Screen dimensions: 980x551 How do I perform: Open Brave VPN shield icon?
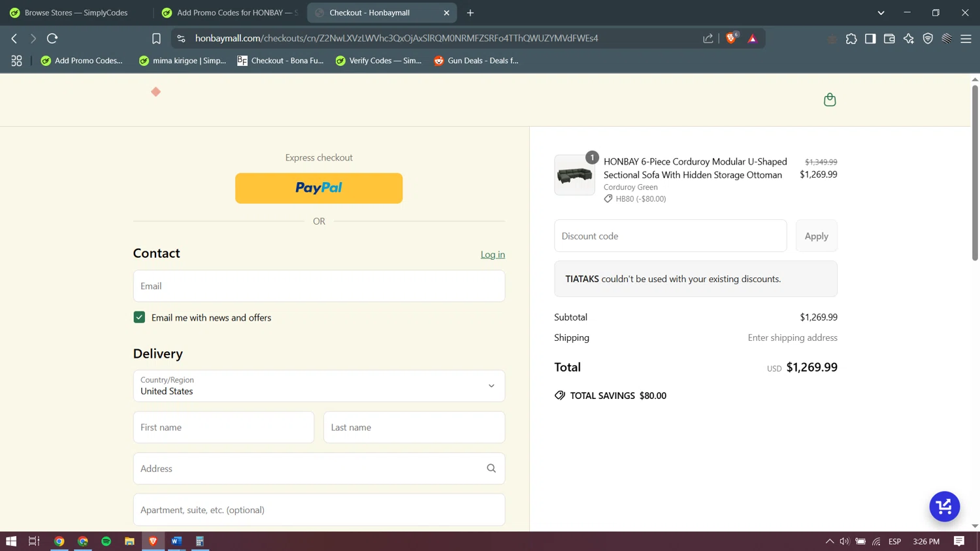[928, 39]
